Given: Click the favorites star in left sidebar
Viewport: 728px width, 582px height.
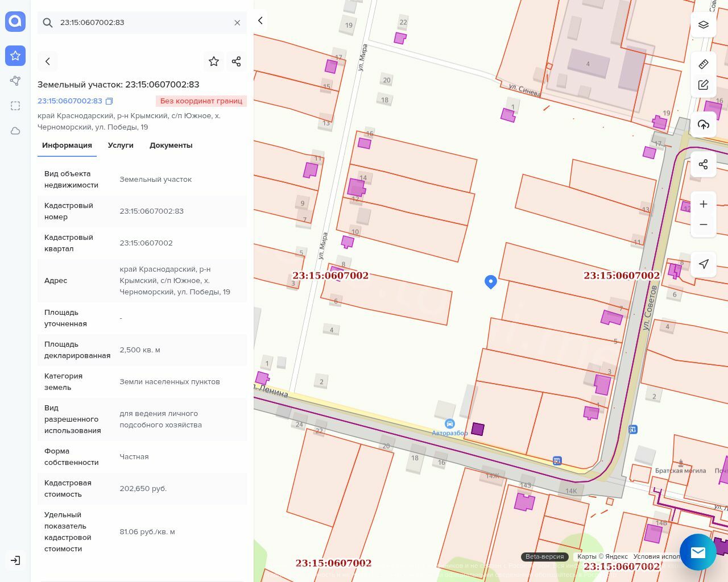Looking at the screenshot, I should 15,56.
